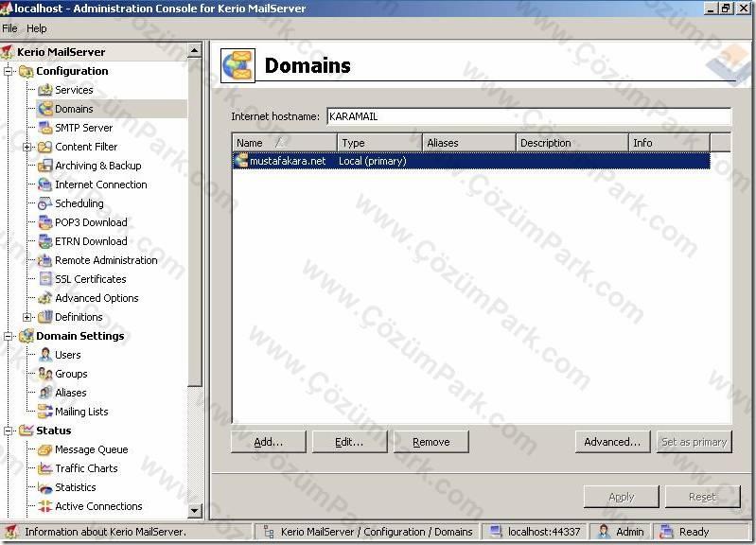Click the Message Queue icon
Image resolution: width=756 pixels, height=545 pixels.
tap(44, 449)
